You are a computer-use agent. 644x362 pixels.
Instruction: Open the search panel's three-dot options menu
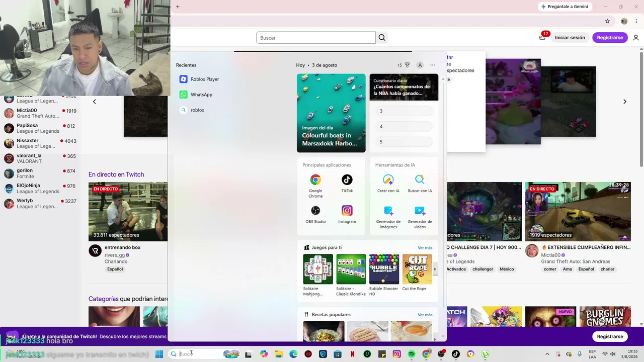(x=433, y=65)
